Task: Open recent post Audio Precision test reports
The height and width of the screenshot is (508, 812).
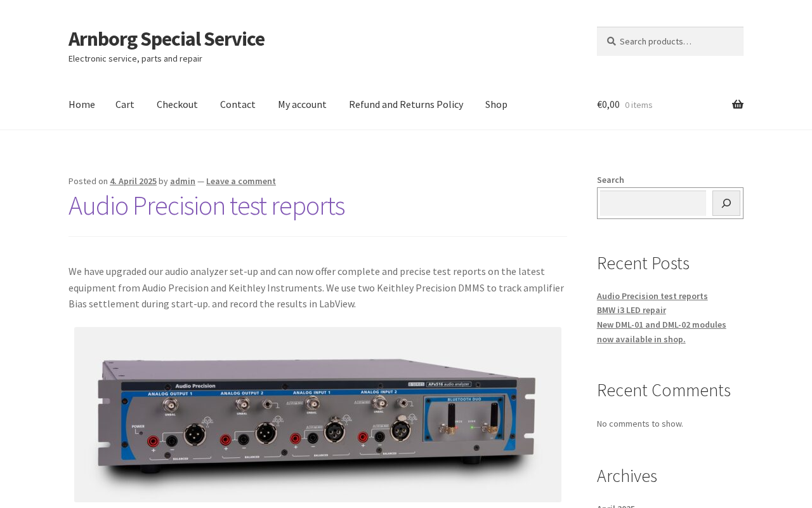Action: click(x=652, y=296)
